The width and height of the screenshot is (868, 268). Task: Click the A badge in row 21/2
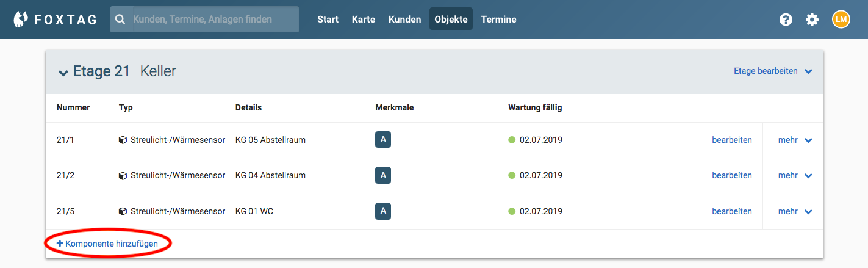pos(383,176)
